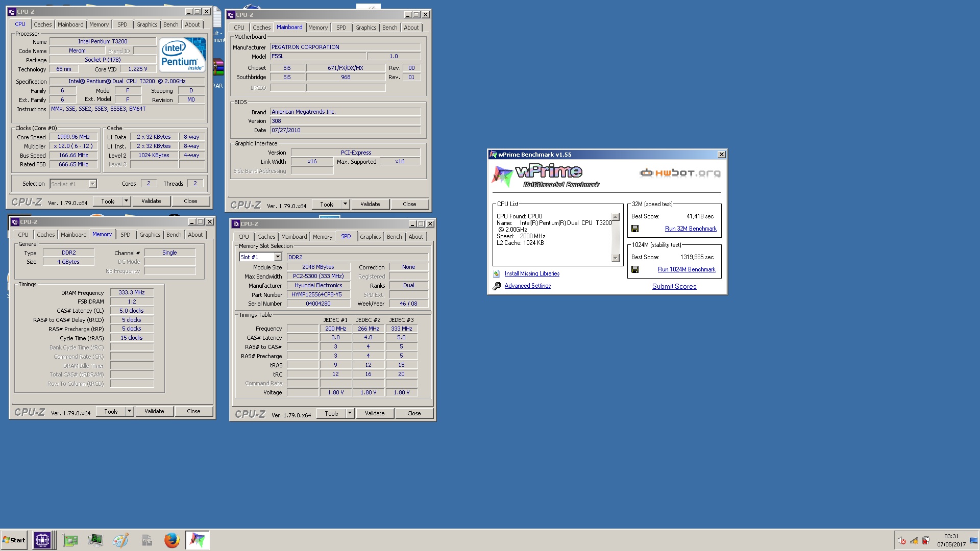Open Advanced Settings link

click(528, 286)
